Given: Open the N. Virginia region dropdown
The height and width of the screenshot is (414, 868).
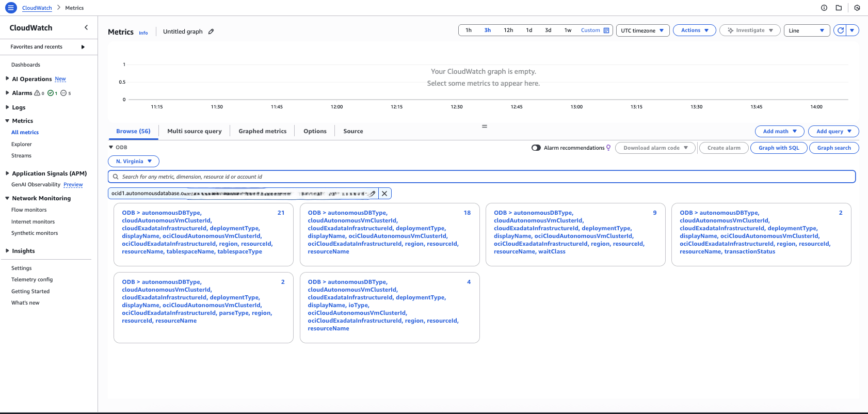Looking at the screenshot, I should click(134, 162).
